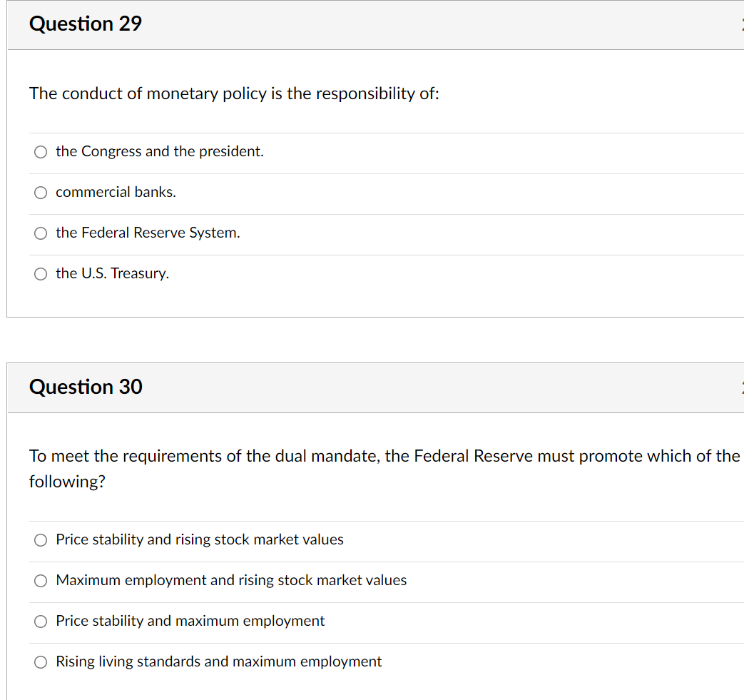Image resolution: width=744 pixels, height=700 pixels.
Task: Select "Rising living standards and maximum employment"
Action: click(x=41, y=661)
